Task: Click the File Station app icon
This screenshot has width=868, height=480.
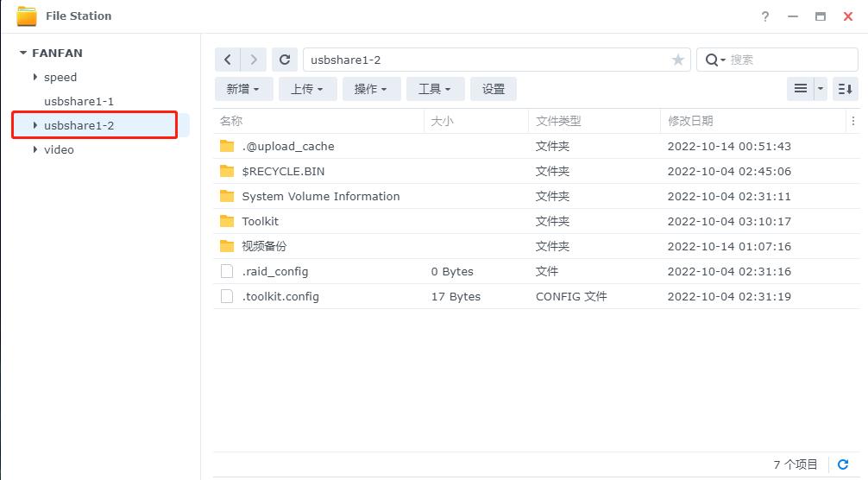Action: 26,16
